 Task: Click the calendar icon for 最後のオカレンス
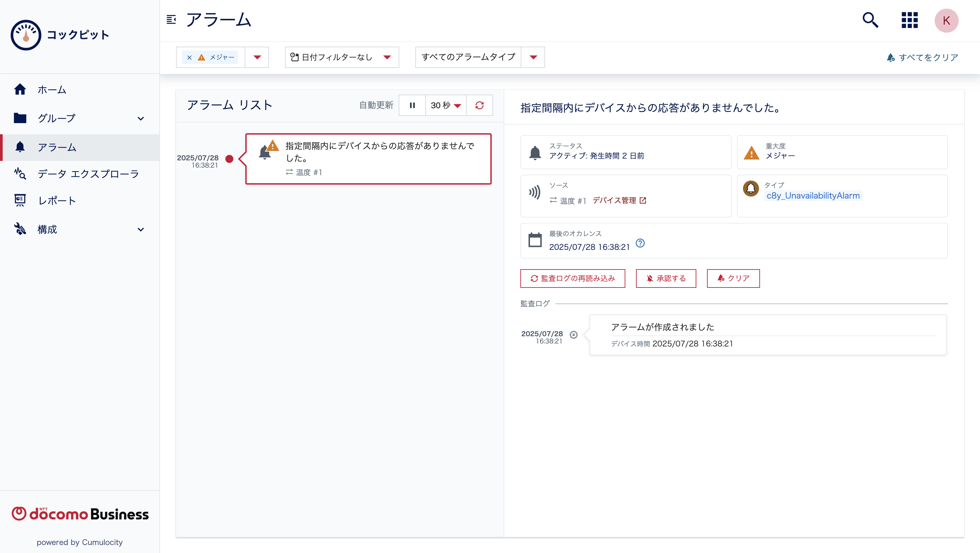[x=535, y=240]
